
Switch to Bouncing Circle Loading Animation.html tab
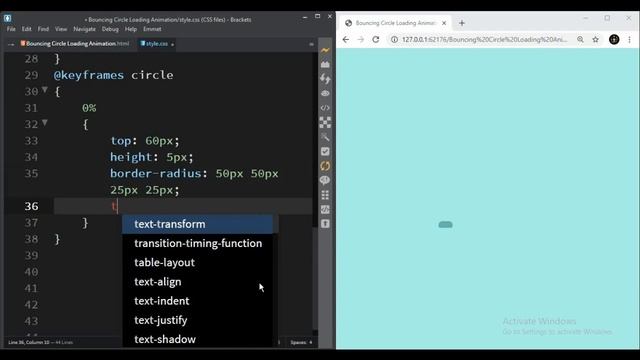[x=75, y=44]
